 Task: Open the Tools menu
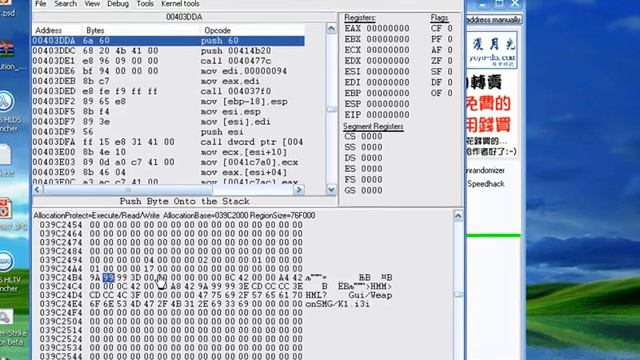point(145,4)
